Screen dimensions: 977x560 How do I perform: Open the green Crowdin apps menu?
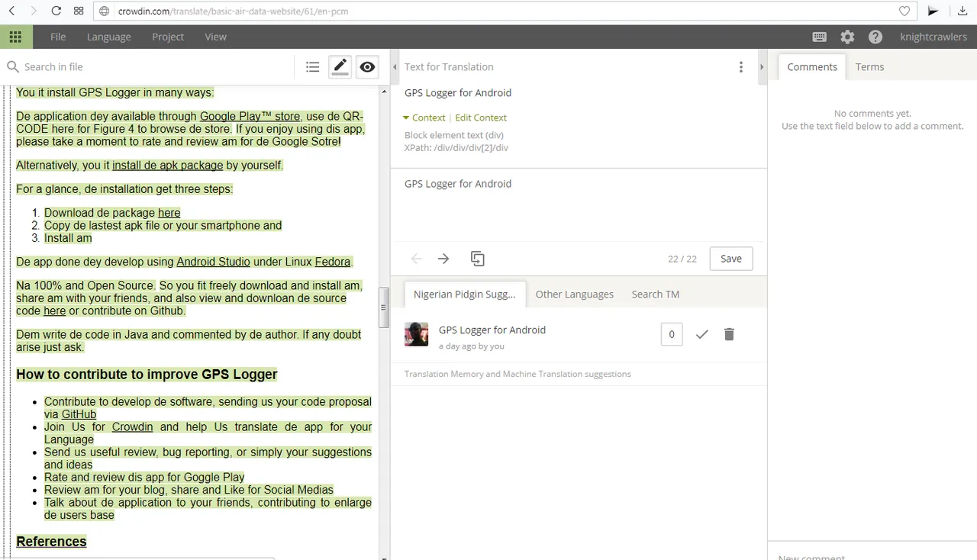tap(16, 37)
